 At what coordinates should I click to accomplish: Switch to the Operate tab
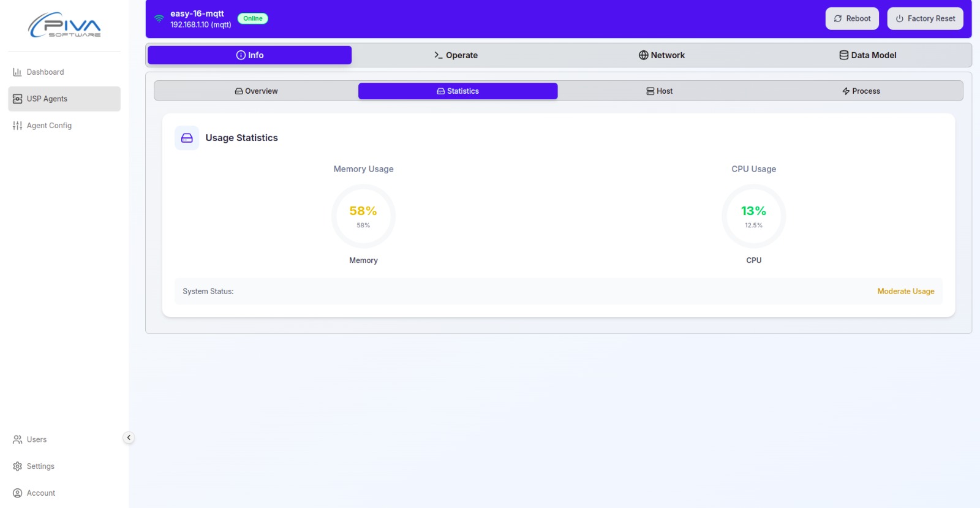tap(456, 55)
